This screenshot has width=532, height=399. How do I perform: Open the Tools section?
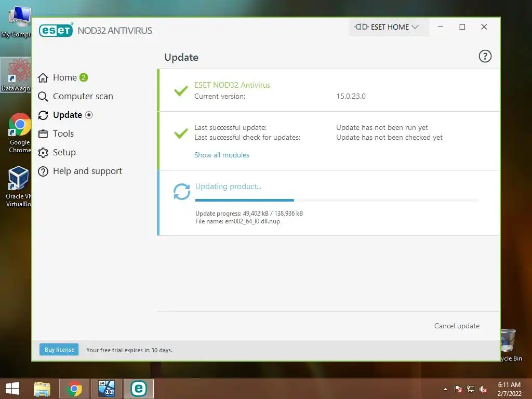(56, 134)
